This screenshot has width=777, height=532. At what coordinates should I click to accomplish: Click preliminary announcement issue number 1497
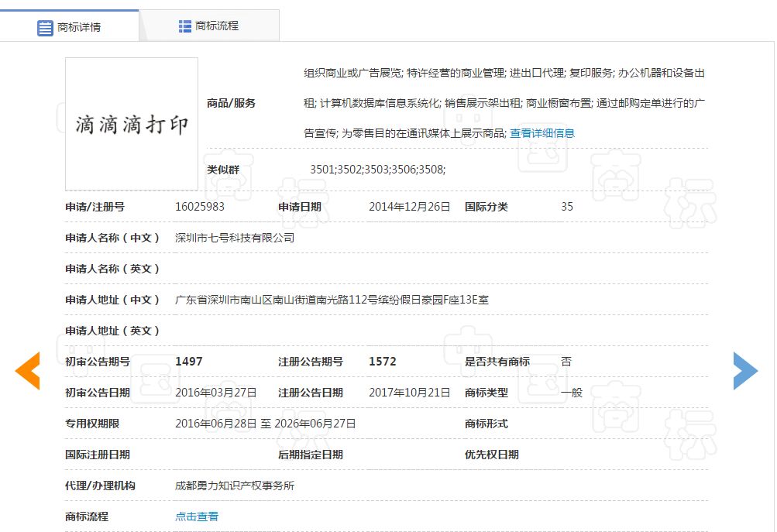tap(189, 362)
